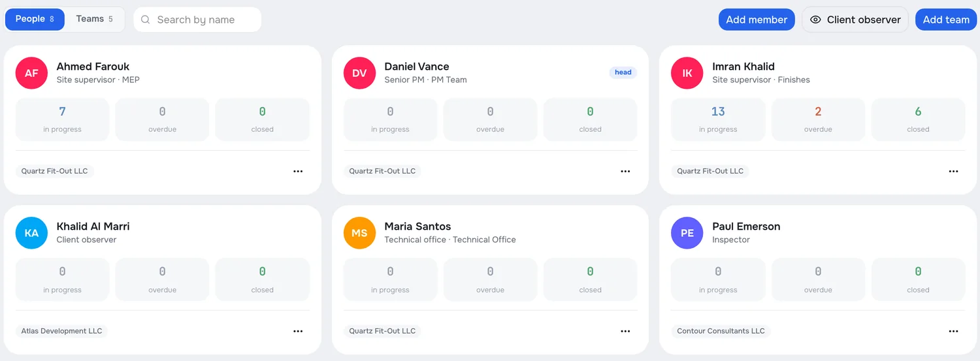The image size is (980, 361).
Task: Click the Add team button
Action: point(946,20)
